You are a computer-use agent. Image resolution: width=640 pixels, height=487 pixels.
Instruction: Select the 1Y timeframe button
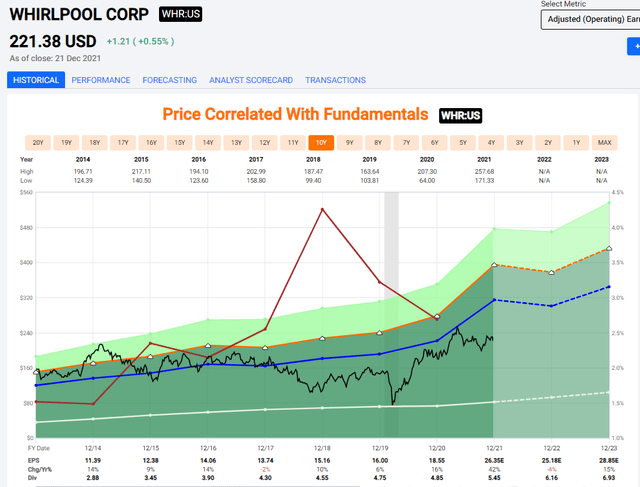[576, 142]
